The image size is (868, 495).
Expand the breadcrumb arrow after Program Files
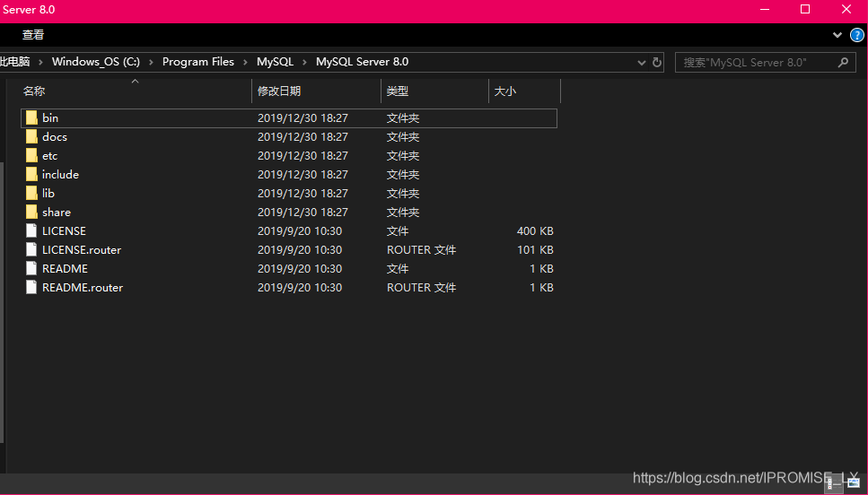[245, 62]
